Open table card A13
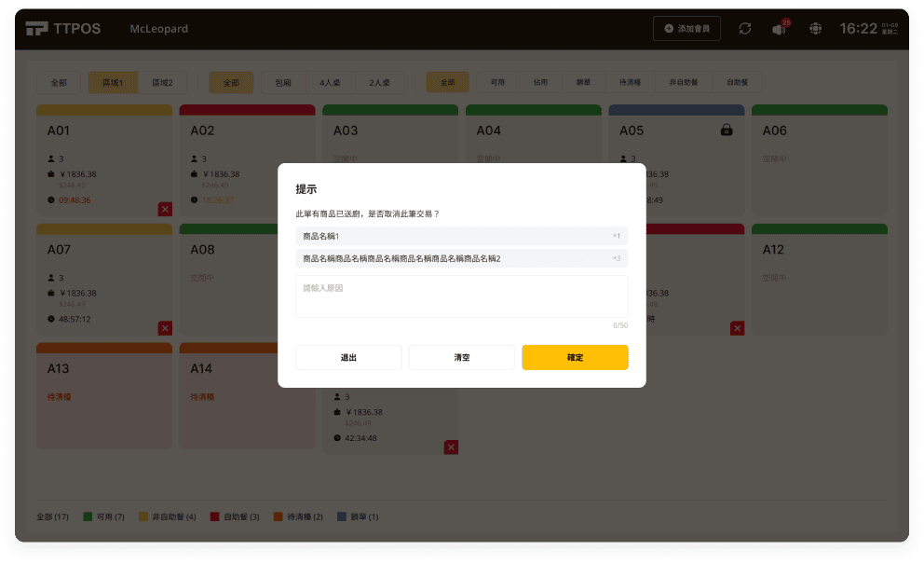 tap(104, 395)
